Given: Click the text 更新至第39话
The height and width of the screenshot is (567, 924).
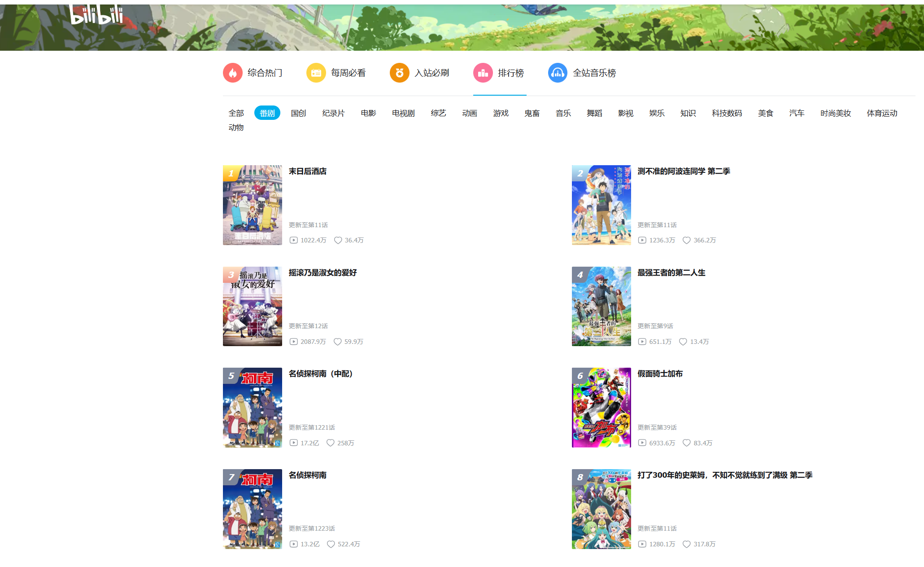Looking at the screenshot, I should (x=657, y=427).
